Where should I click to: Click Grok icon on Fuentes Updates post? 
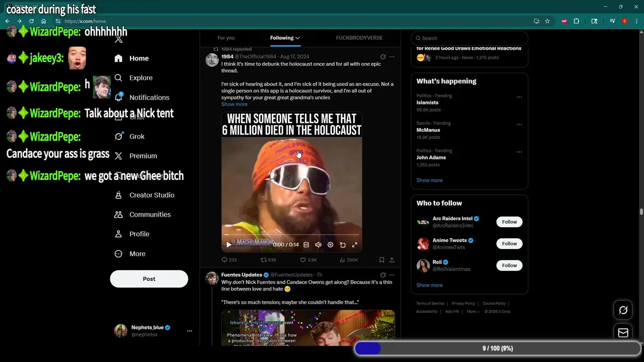(x=383, y=275)
